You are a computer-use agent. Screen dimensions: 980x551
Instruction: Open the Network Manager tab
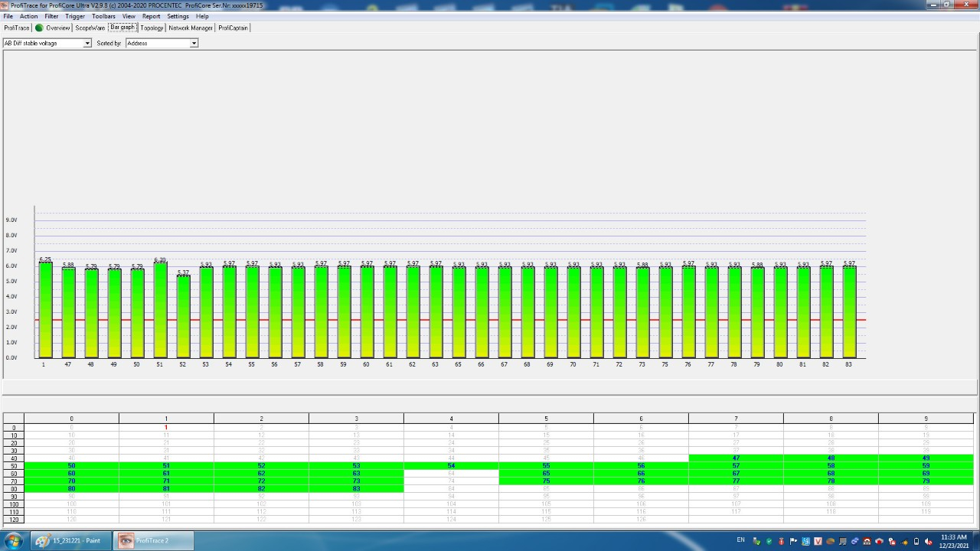point(191,28)
